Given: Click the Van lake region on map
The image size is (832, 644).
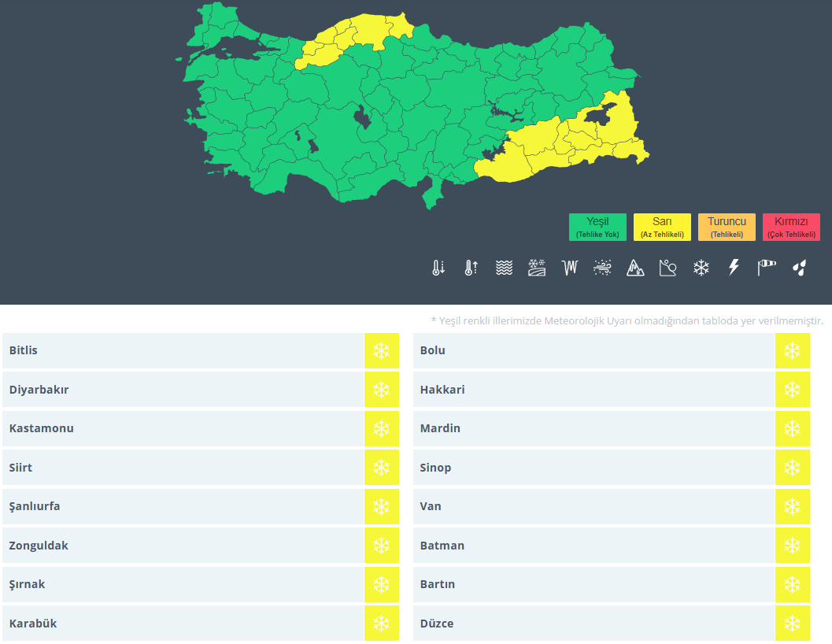Looking at the screenshot, I should pyautogui.click(x=598, y=117).
